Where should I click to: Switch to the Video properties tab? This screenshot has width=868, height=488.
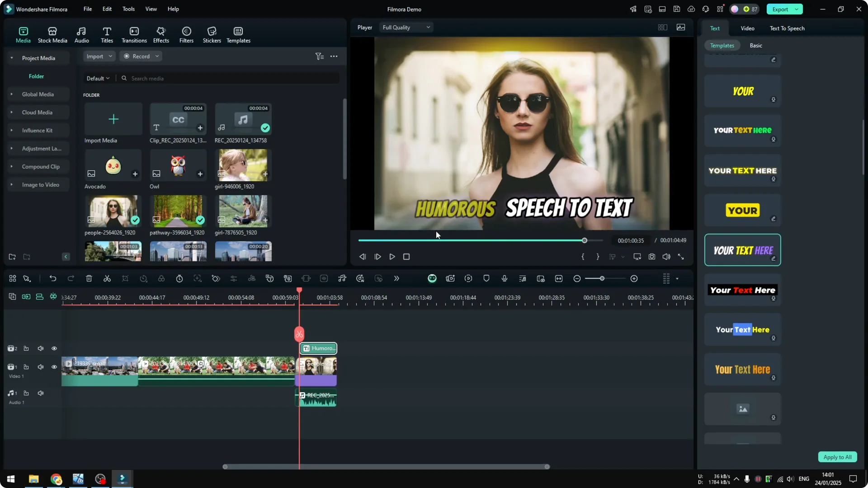click(x=747, y=28)
